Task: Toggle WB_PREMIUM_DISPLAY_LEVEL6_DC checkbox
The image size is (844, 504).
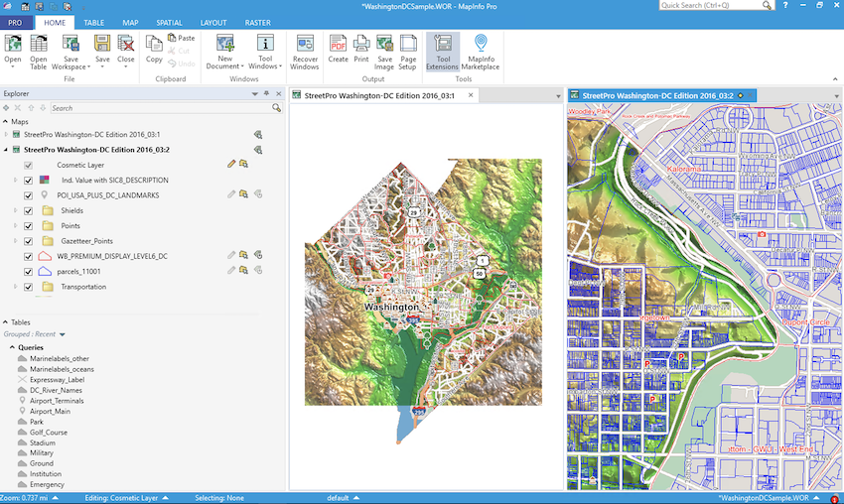Action: [29, 257]
